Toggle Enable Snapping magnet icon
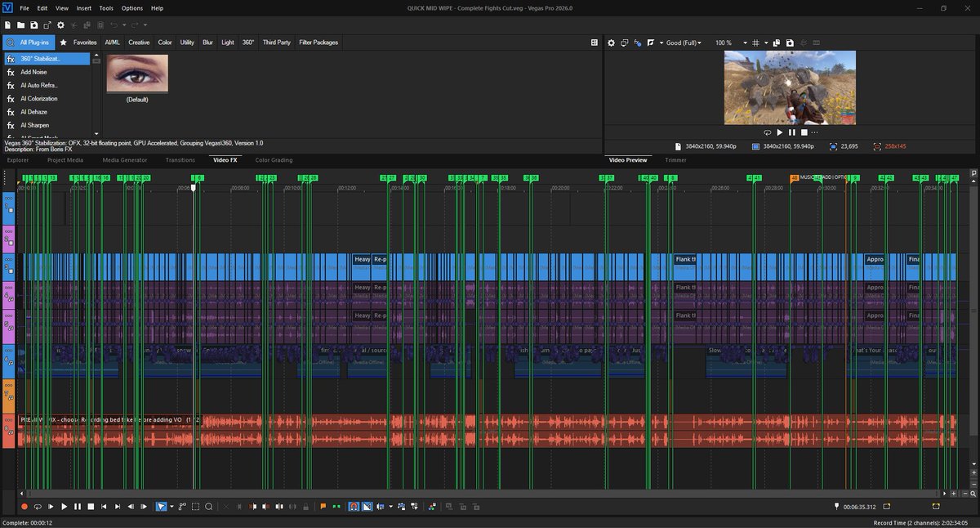The width and height of the screenshot is (980, 528). coord(354,507)
